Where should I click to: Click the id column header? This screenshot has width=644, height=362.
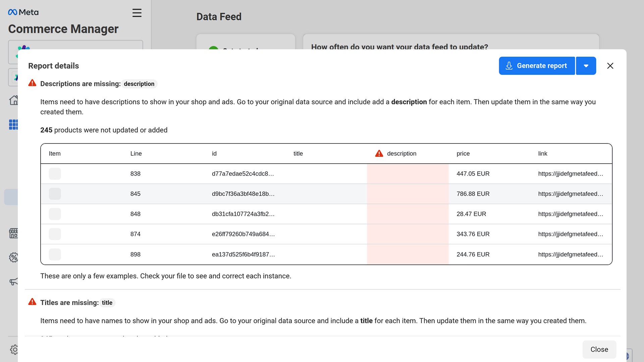pyautogui.click(x=214, y=154)
